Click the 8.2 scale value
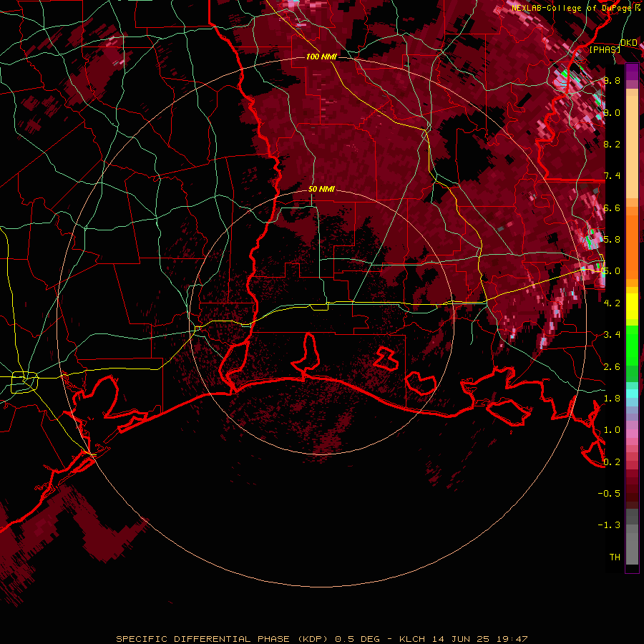644x644 pixels. point(612,144)
